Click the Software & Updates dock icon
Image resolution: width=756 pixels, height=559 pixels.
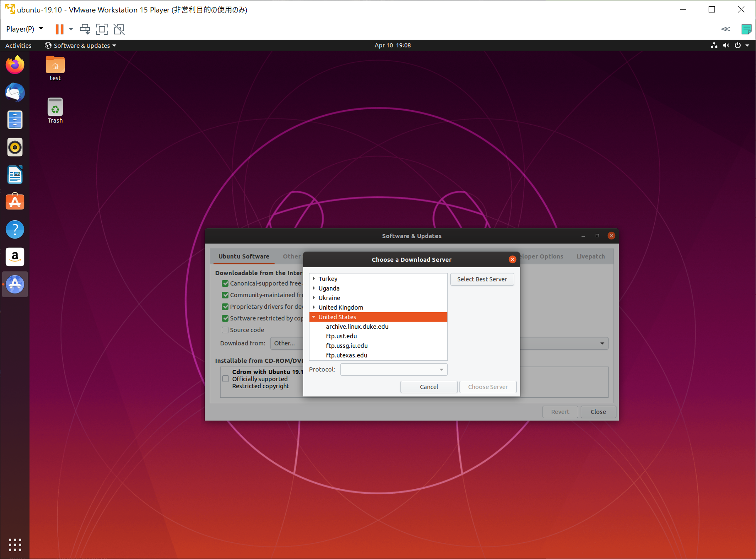15,284
